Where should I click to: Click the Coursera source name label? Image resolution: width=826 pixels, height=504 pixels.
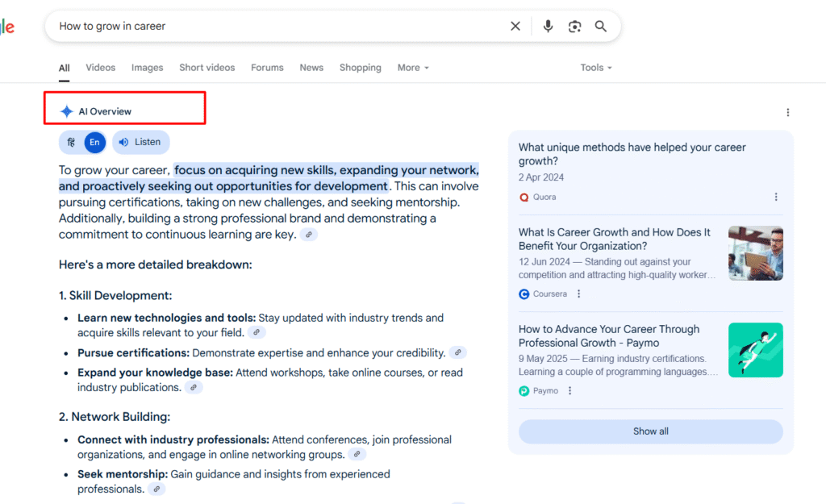tap(550, 294)
